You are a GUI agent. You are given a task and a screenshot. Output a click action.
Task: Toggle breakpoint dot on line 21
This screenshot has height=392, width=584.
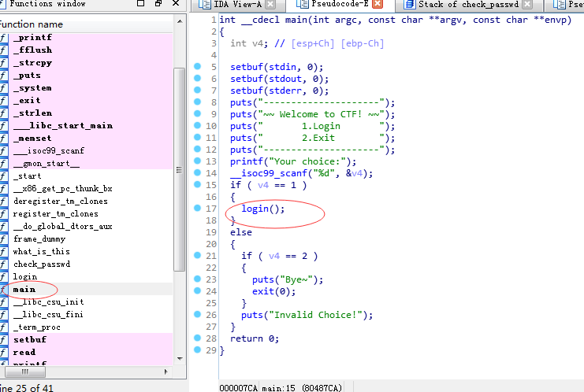[197, 255]
